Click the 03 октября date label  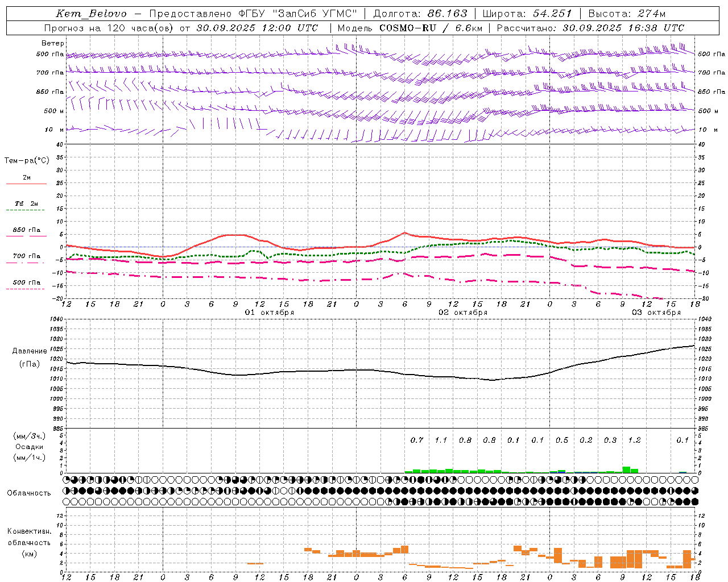tap(656, 313)
